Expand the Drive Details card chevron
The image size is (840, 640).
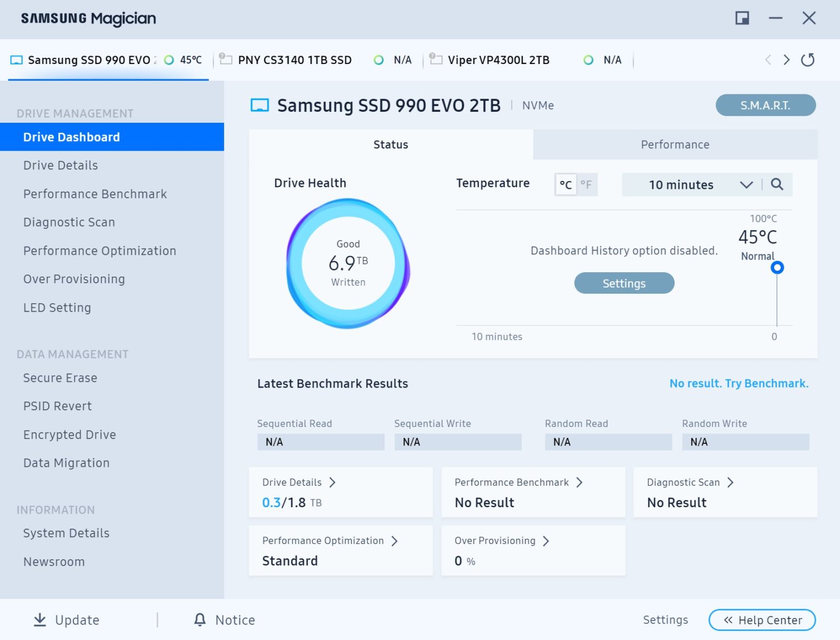[x=332, y=482]
